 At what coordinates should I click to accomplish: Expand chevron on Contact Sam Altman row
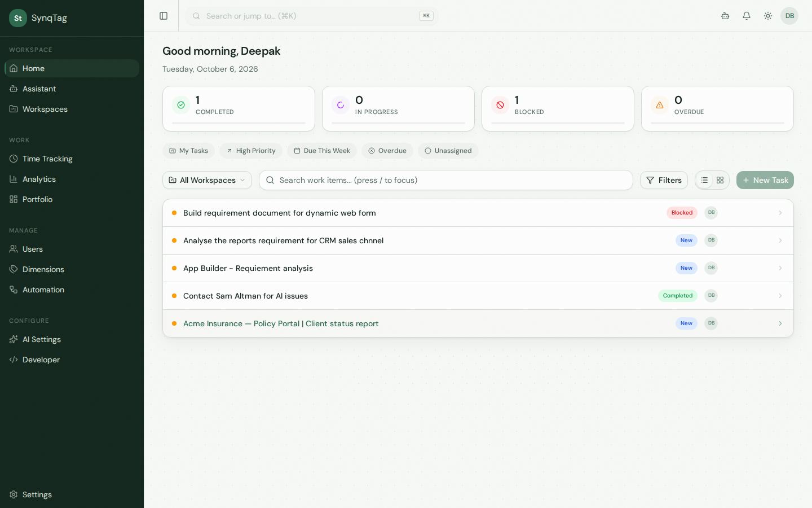(780, 296)
